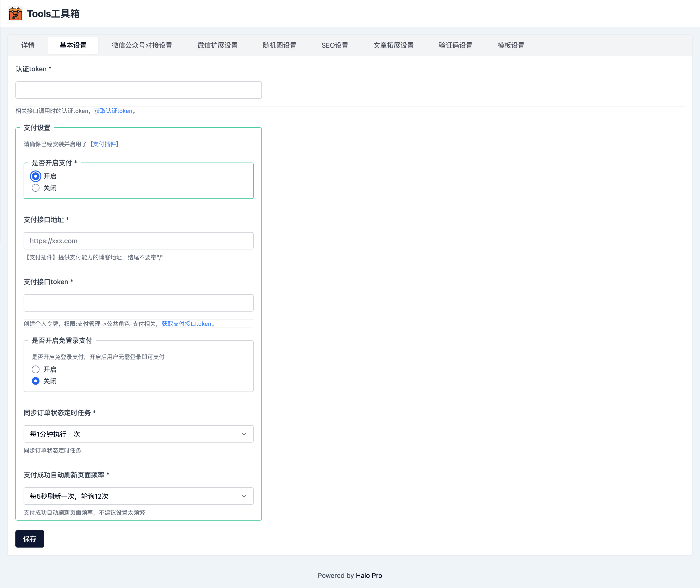The image size is (700, 588).
Task: Select 关闭 radio for 免登录支付
Action: pyautogui.click(x=36, y=381)
